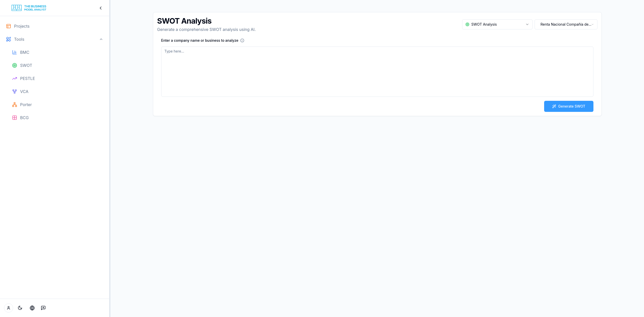Open the Renta Nacional project dropdown
This screenshot has height=317, width=644.
(566, 24)
